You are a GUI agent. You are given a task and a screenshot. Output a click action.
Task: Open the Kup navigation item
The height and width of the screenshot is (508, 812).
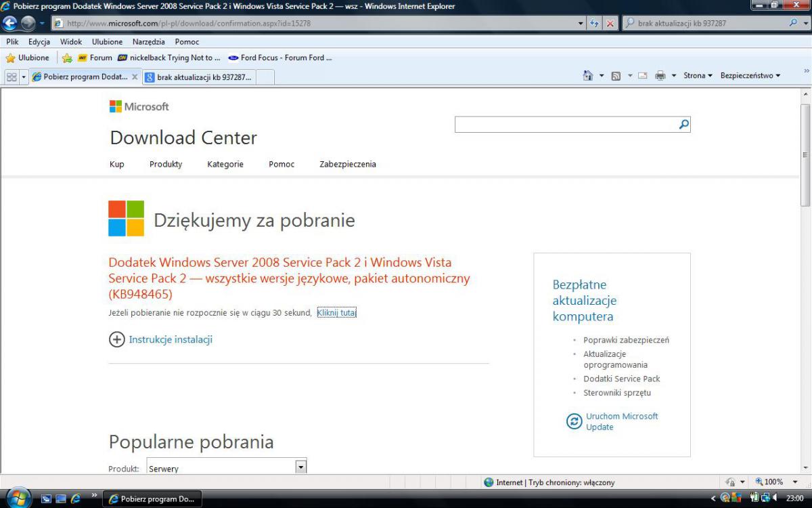click(117, 164)
